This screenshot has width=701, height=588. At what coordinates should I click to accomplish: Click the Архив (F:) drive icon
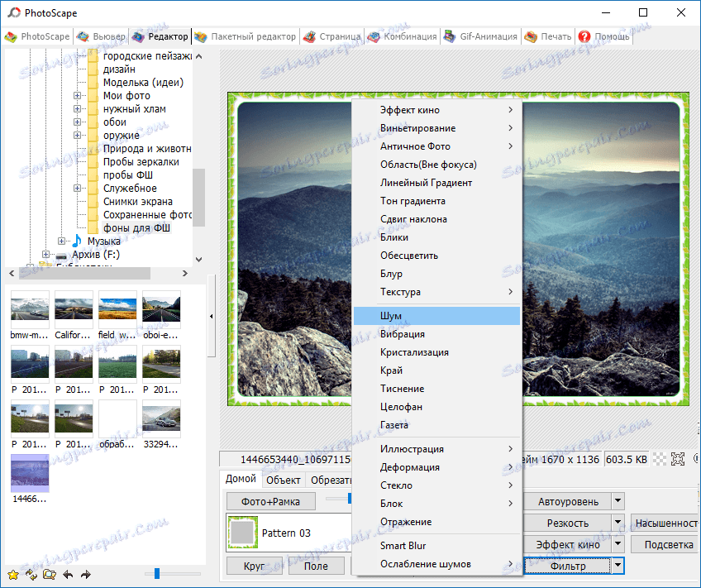click(x=61, y=256)
